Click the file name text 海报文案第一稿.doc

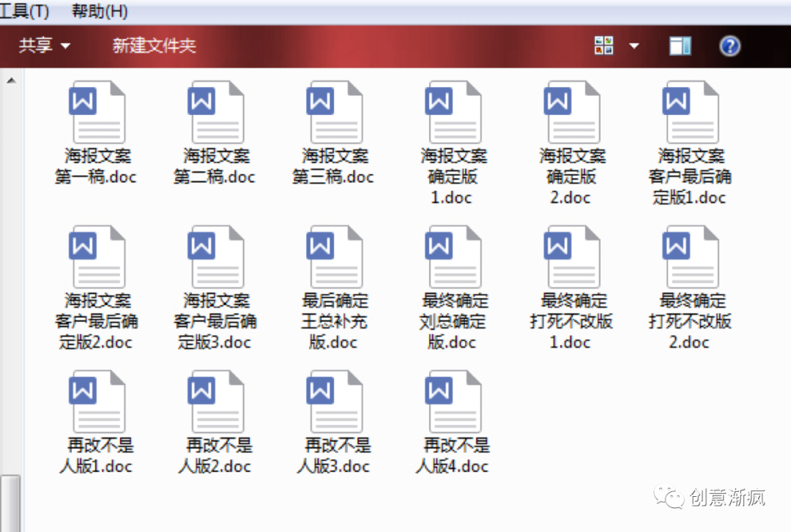click(96, 166)
